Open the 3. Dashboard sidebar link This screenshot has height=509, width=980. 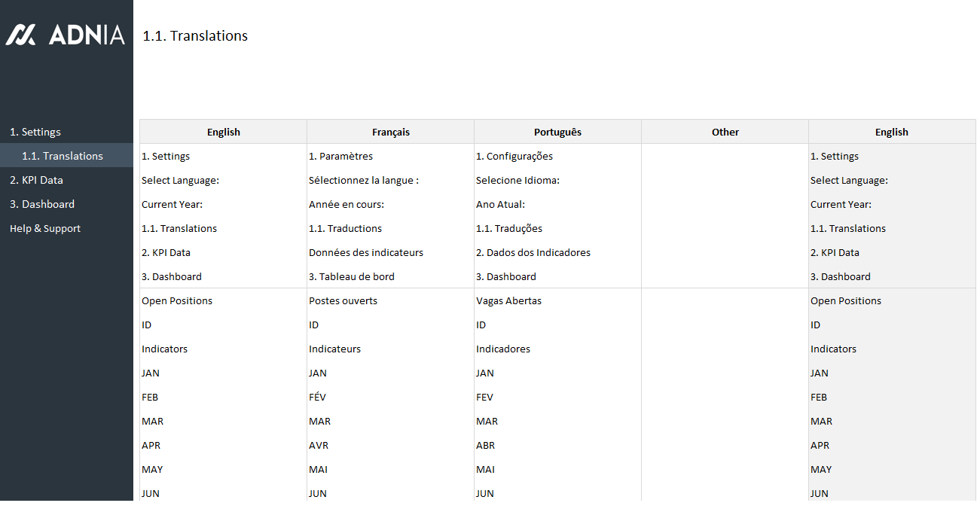[42, 204]
